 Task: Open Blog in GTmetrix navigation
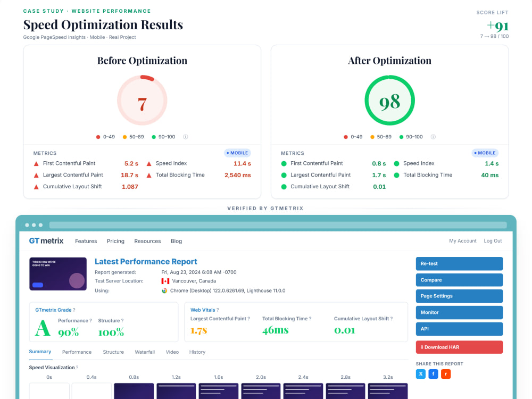tap(176, 241)
